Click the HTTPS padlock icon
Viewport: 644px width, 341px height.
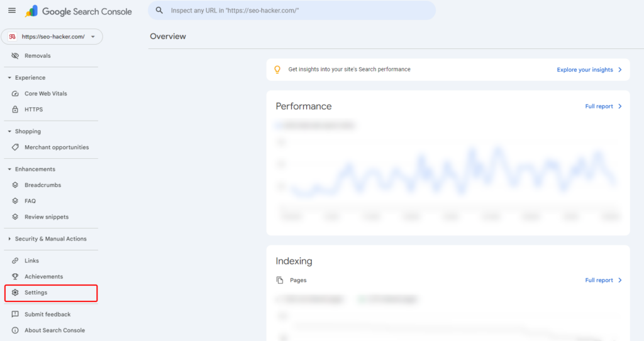(x=15, y=109)
